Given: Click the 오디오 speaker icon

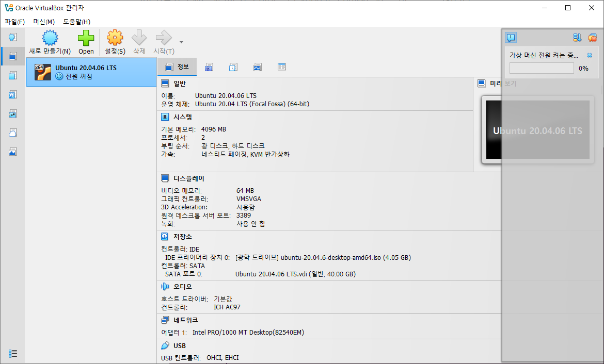Looking at the screenshot, I should coord(165,287).
